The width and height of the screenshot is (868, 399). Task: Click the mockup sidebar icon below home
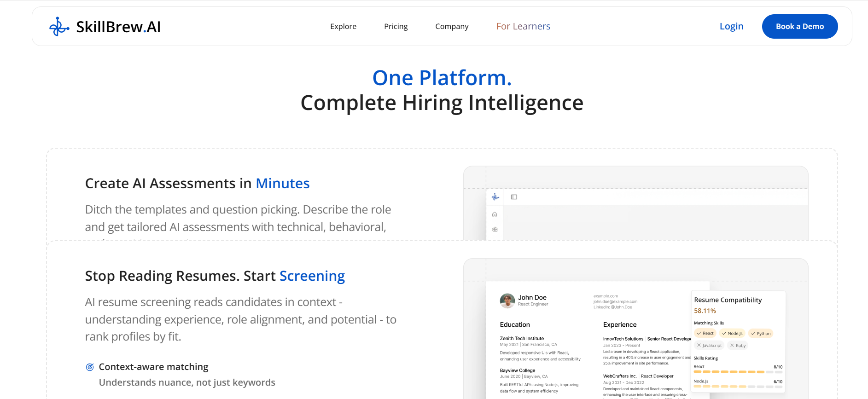click(495, 229)
